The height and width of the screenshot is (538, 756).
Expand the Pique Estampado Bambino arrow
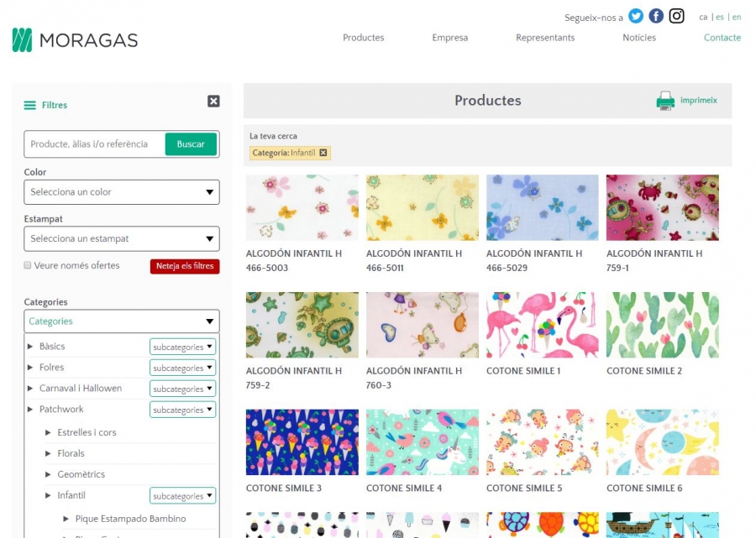click(x=66, y=519)
